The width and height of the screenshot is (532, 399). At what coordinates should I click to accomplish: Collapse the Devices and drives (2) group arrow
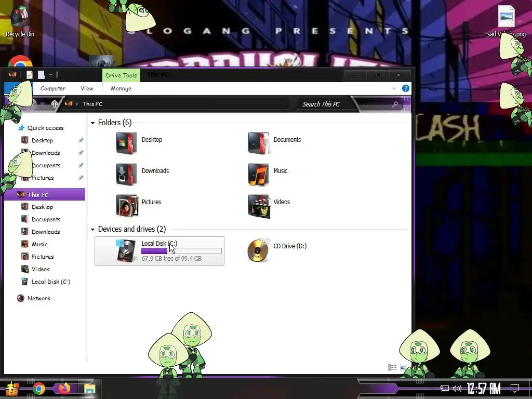click(92, 229)
